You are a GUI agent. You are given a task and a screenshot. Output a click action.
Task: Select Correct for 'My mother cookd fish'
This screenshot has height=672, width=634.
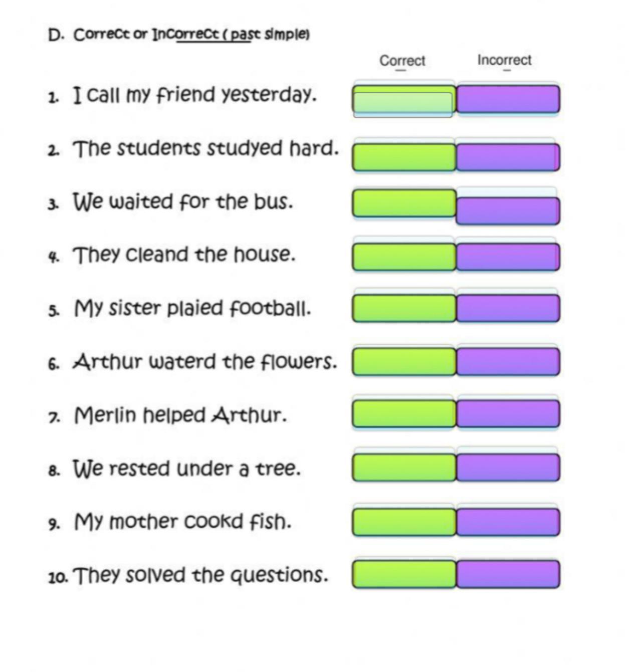404,522
